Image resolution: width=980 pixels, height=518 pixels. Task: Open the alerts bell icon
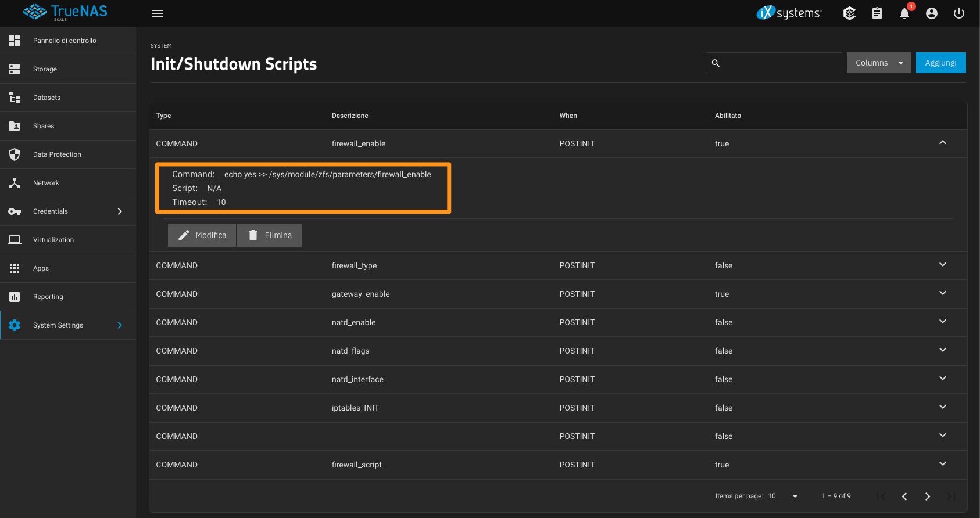pos(904,13)
